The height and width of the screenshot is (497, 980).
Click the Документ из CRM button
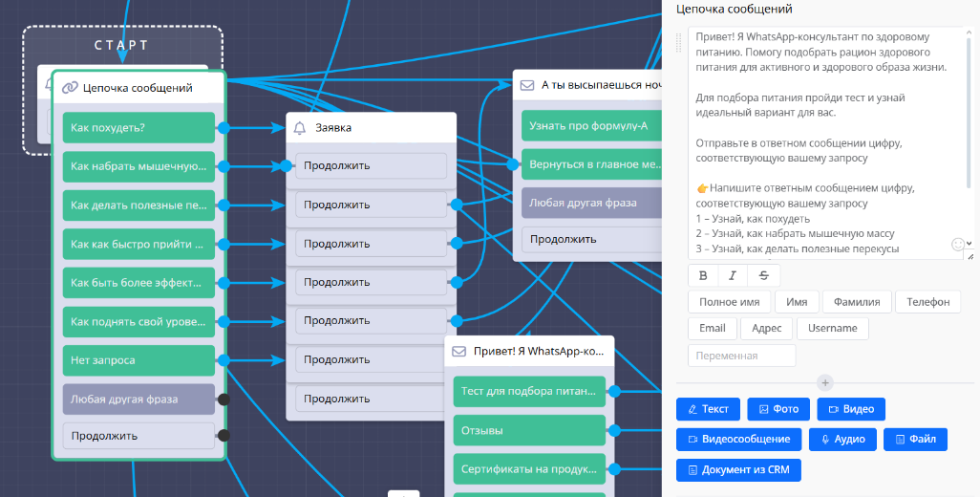(x=738, y=470)
